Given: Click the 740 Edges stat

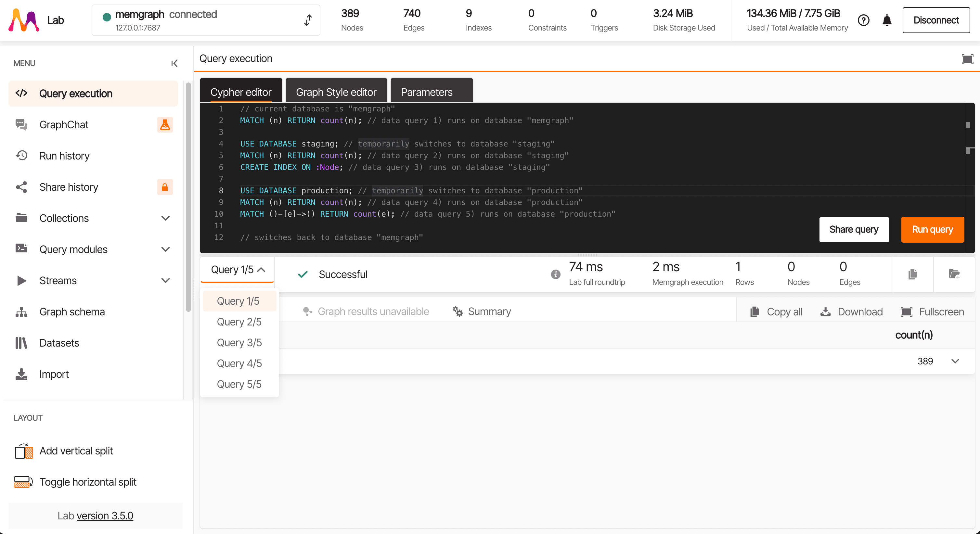Looking at the screenshot, I should point(414,20).
